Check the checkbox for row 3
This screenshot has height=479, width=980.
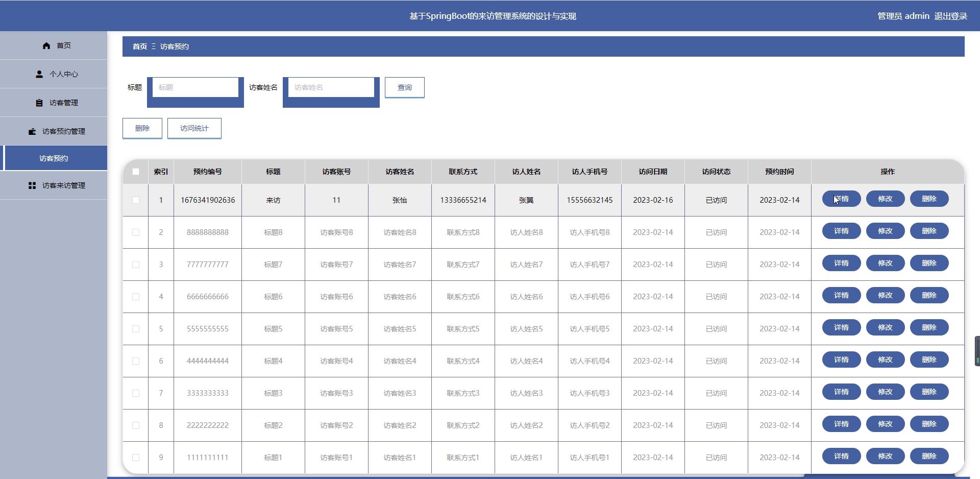click(x=136, y=265)
